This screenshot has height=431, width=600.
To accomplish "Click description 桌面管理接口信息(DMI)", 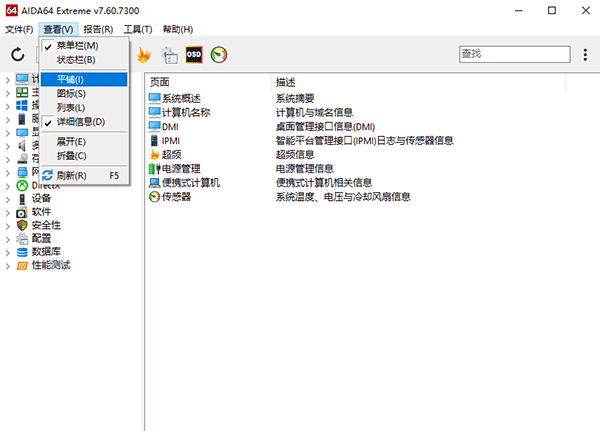I will click(x=326, y=127).
